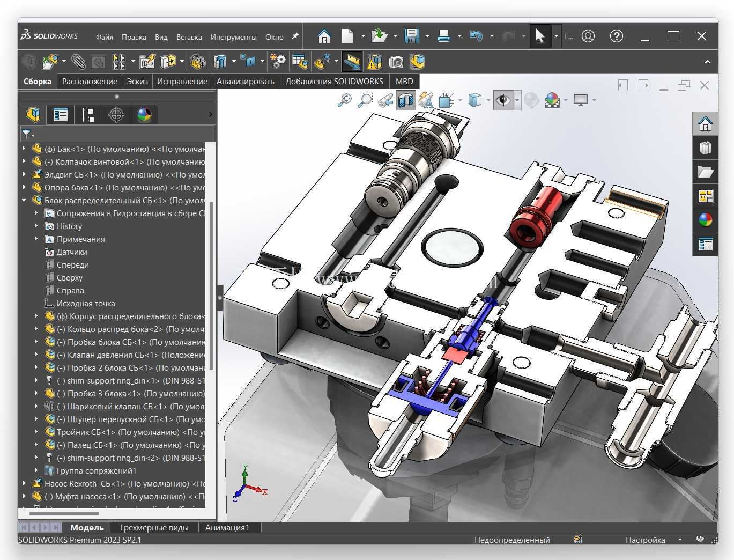The width and height of the screenshot is (734, 560).
Task: Create a new document with the blank page icon
Action: tap(347, 36)
